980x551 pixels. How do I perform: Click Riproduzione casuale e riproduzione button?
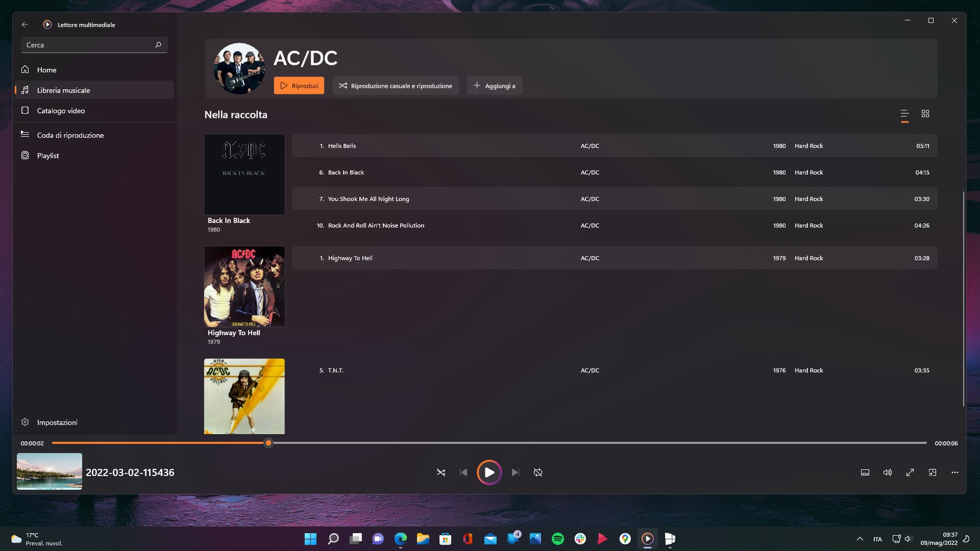coord(396,86)
